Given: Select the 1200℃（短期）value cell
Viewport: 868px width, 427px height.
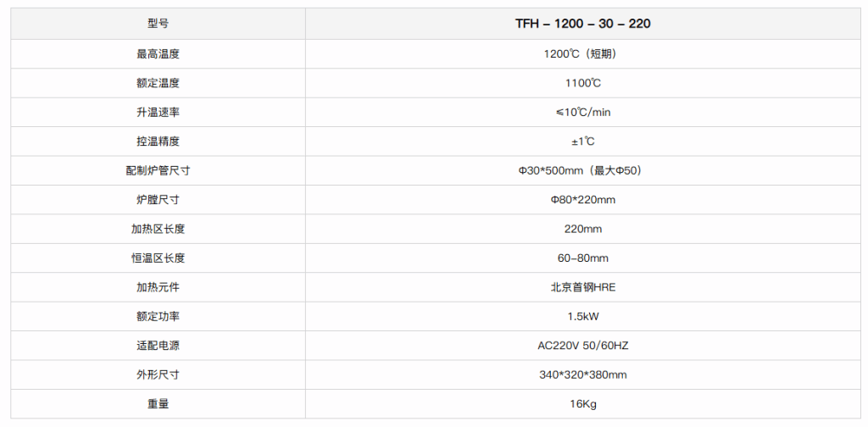Looking at the screenshot, I should (583, 54).
